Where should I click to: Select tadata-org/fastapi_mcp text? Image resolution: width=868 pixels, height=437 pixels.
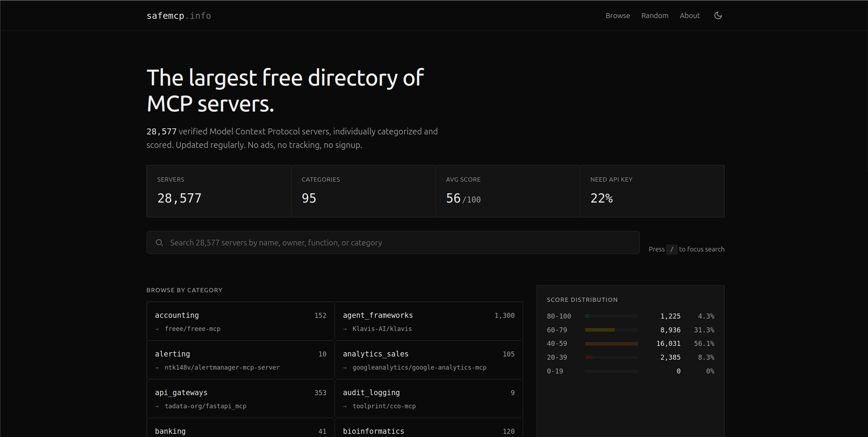pyautogui.click(x=205, y=406)
